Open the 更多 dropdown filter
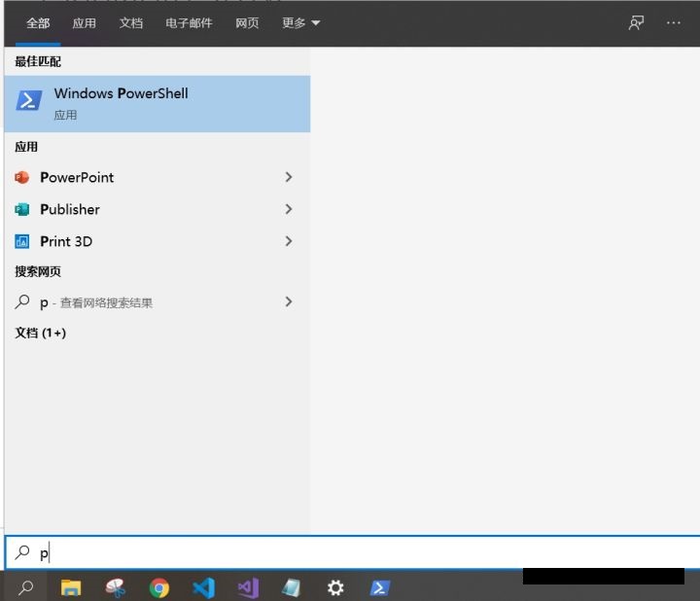The height and width of the screenshot is (601, 700). coord(300,22)
